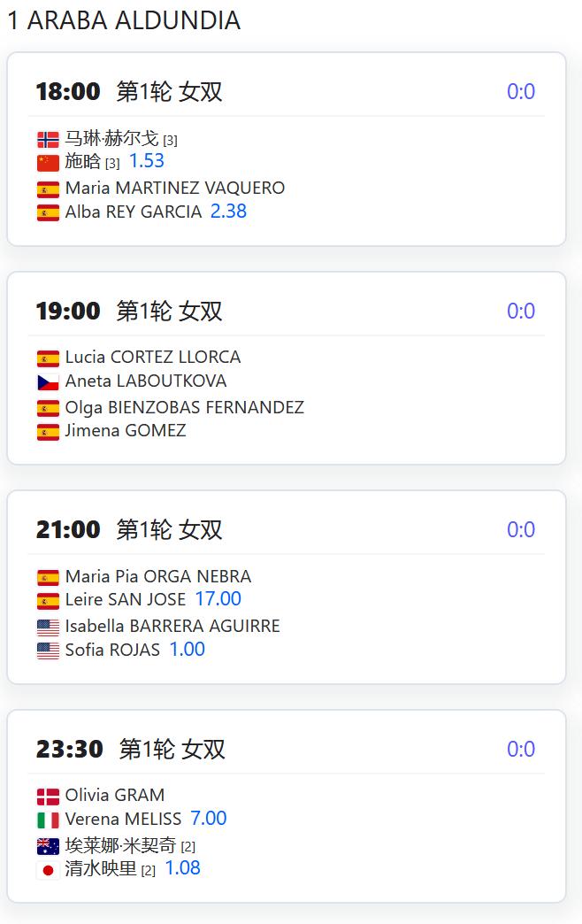Click the USA flag beside Sofia ROJAS

pyautogui.click(x=48, y=651)
